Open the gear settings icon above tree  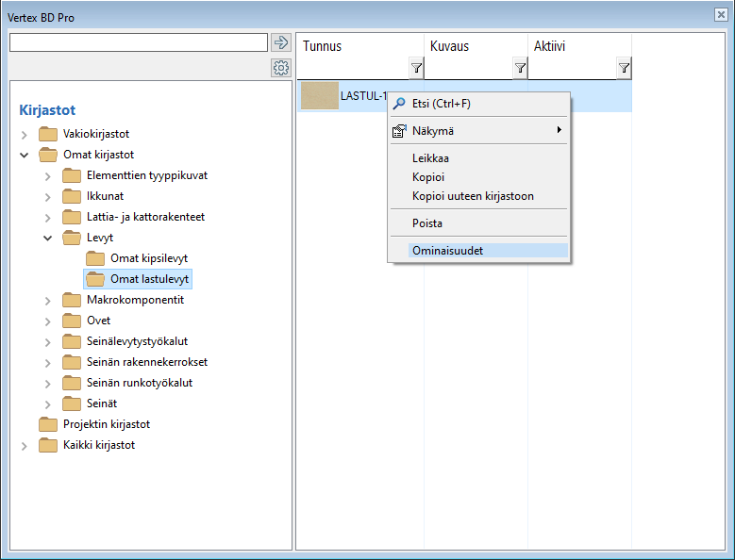point(280,68)
